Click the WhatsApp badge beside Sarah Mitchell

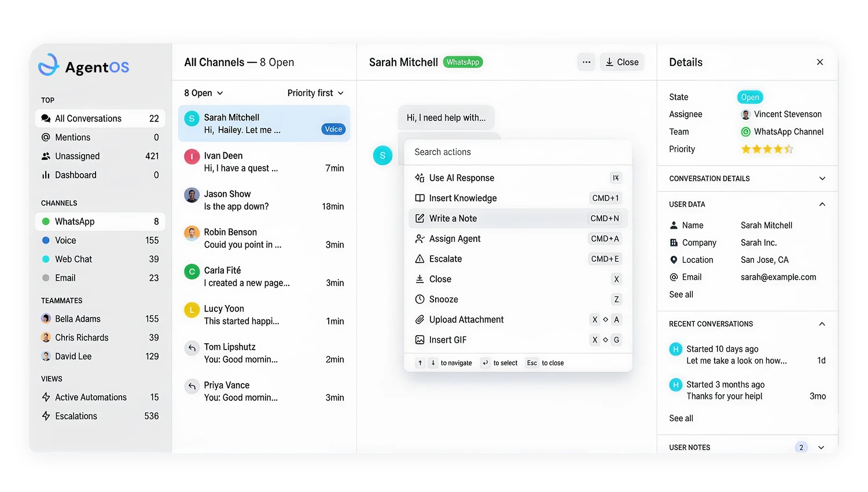click(463, 62)
